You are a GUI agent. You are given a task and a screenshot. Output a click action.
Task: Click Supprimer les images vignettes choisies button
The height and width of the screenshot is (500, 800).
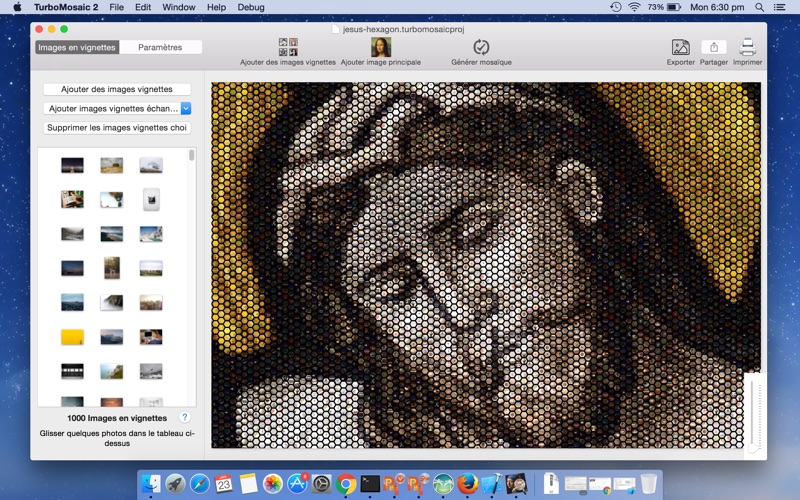pos(117,128)
